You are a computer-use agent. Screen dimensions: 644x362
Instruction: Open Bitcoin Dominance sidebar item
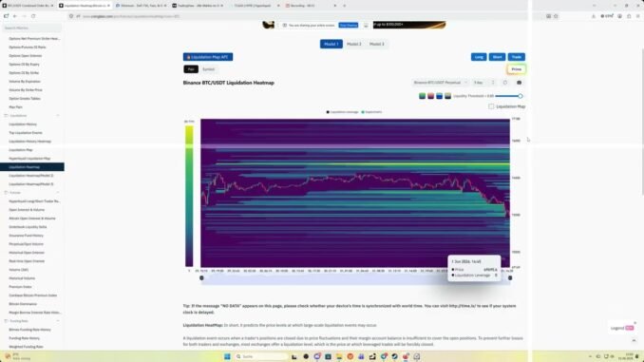click(23, 304)
